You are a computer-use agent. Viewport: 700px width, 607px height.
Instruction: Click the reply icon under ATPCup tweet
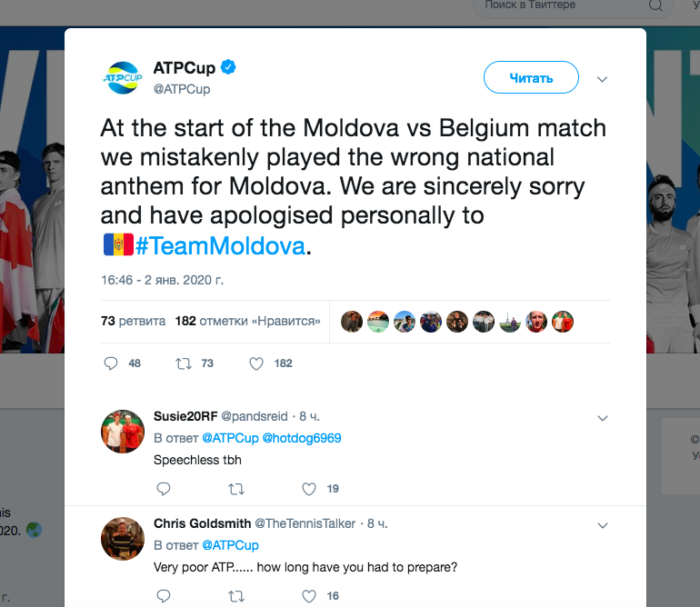tap(112, 363)
